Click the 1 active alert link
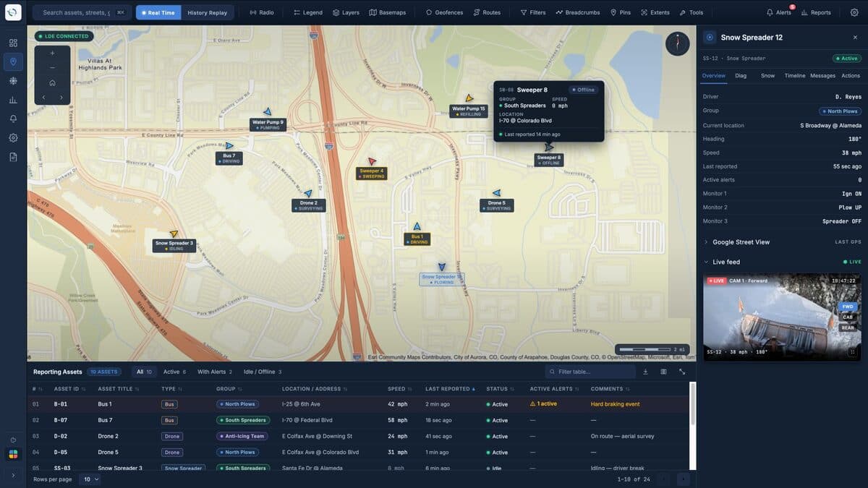The width and height of the screenshot is (868, 488). pos(543,404)
